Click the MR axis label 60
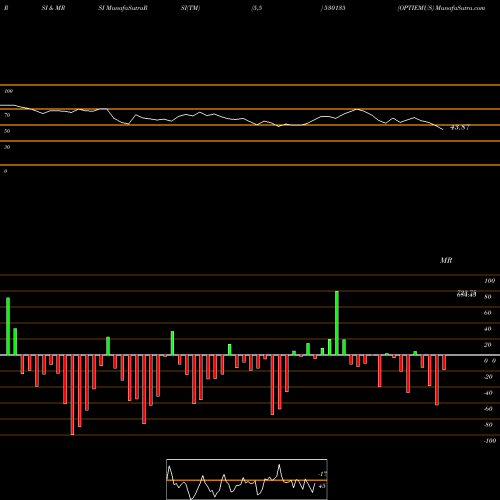The height and width of the screenshot is (500, 500). pyautogui.click(x=487, y=313)
